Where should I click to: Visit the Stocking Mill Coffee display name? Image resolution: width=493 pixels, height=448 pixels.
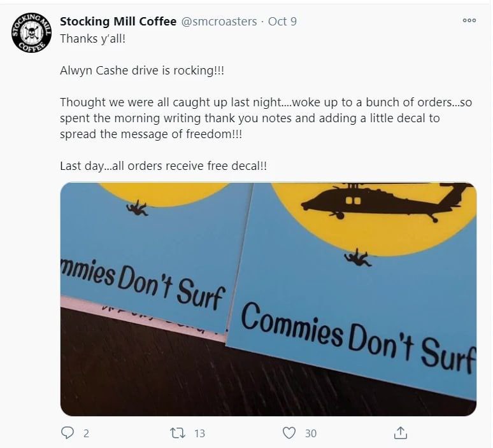(x=118, y=22)
